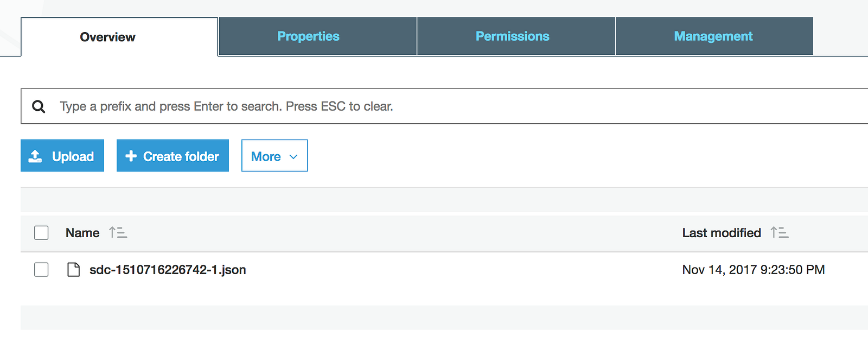The width and height of the screenshot is (868, 355).
Task: Go to the Management tab
Action: [x=713, y=36]
